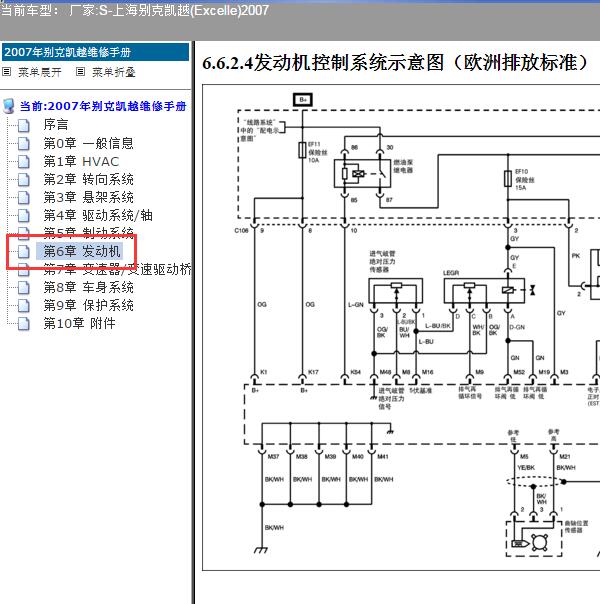The width and height of the screenshot is (600, 604).
Task: Open 第7章 变速器/变速驱动桥 chapter
Action: [x=117, y=269]
